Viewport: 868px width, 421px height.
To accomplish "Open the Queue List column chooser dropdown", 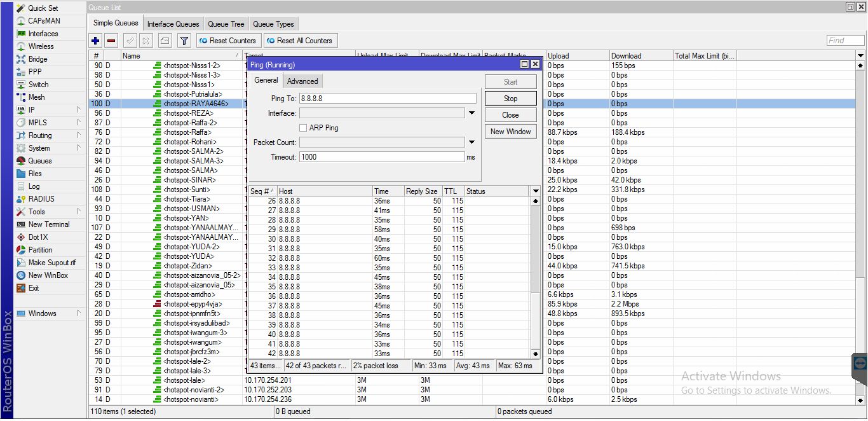I will click(x=860, y=56).
